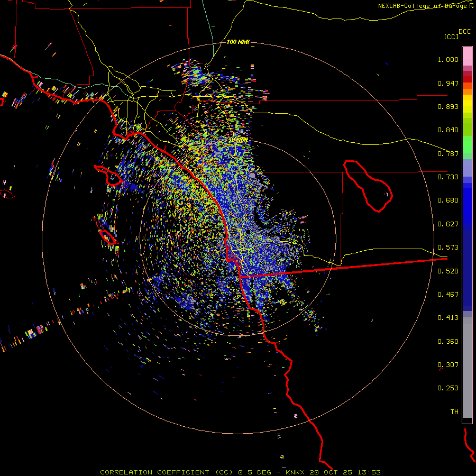Select the 0.680 legend number
This screenshot has height=476, width=476.
[x=448, y=200]
